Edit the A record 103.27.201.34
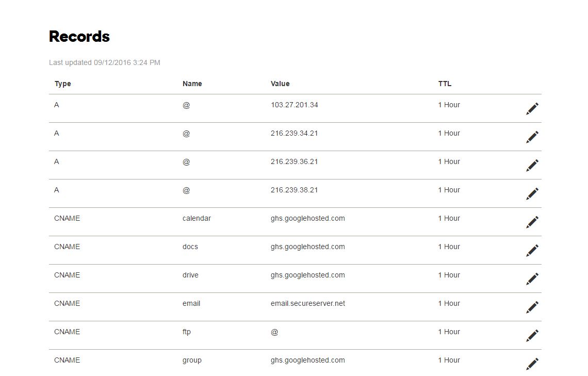Screen dimensions: 588x376 click(x=532, y=109)
